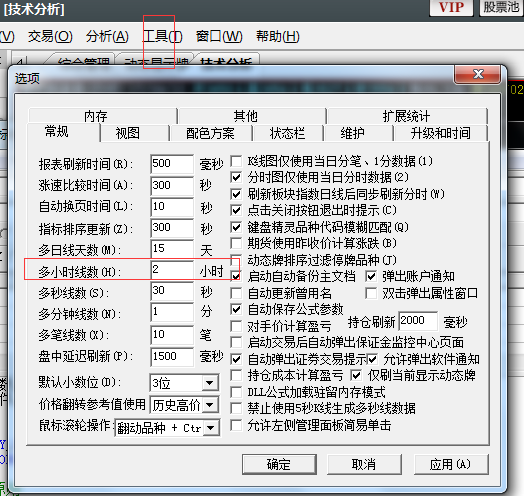Image resolution: width=524 pixels, height=496 pixels.
Task: Enable 动态牌排序过滤停牌品种 checkbox
Action: 236,260
